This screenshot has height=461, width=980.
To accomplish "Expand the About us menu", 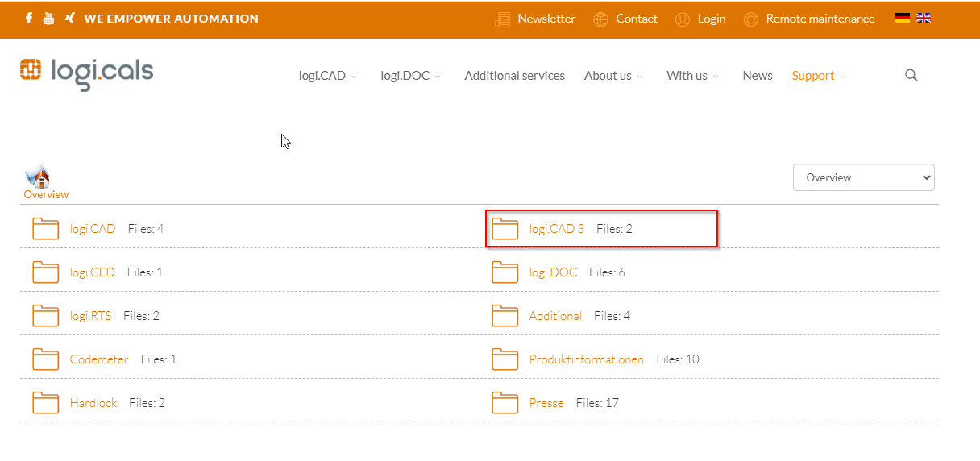I will 613,76.
